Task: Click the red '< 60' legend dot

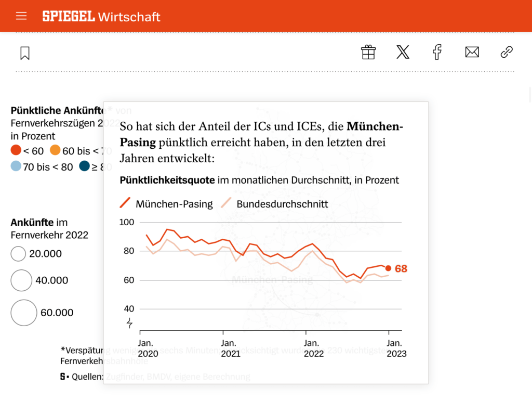Action: [x=16, y=150]
